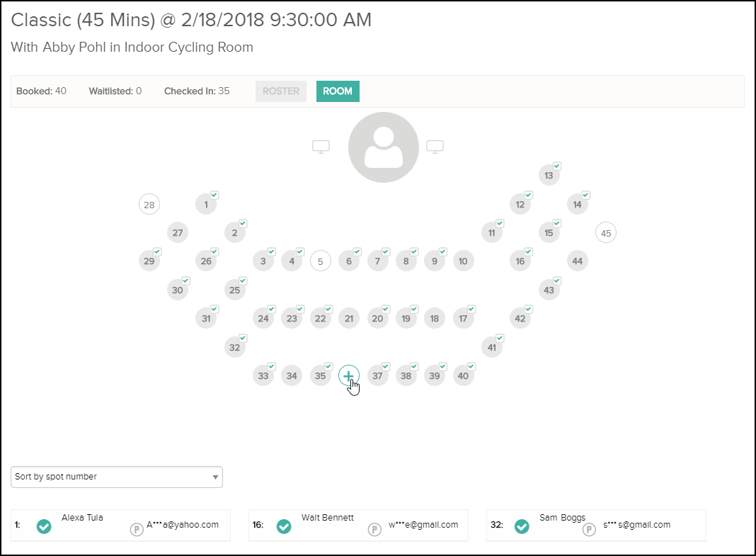Click the plus icon on empty spot 36
Screen dimensions: 756x556
click(348, 375)
